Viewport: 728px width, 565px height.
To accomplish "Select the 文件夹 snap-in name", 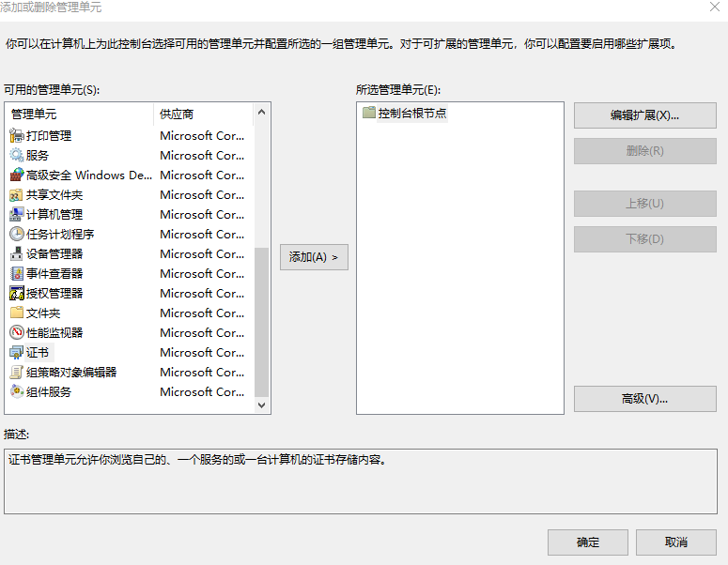I will point(43,313).
